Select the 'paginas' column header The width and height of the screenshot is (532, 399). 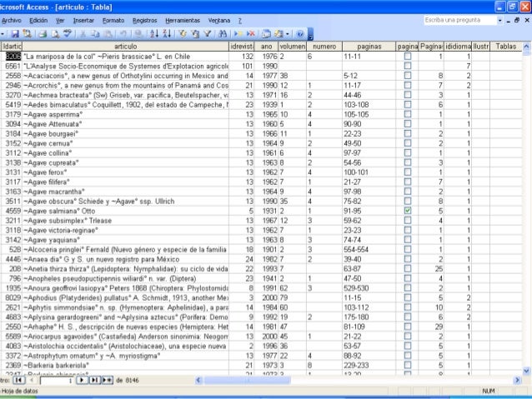point(369,46)
